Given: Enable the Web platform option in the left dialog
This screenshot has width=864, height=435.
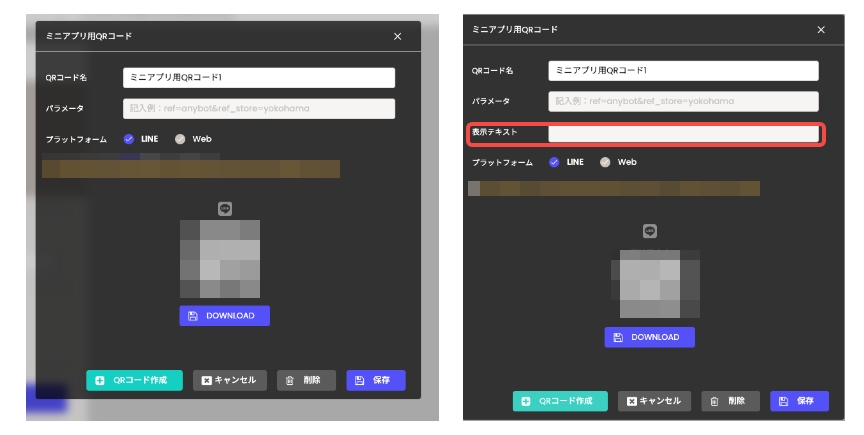Looking at the screenshot, I should (180, 139).
